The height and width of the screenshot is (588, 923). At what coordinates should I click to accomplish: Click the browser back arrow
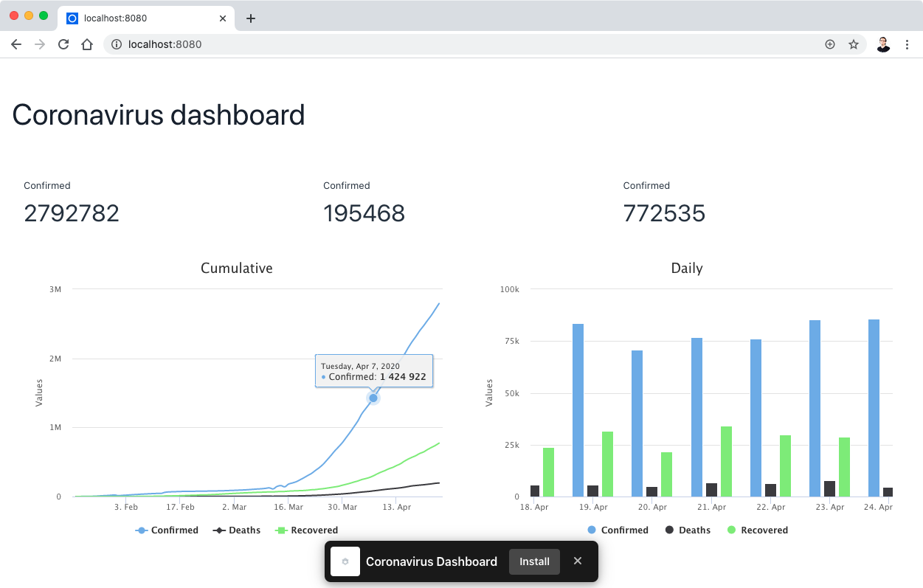click(16, 44)
